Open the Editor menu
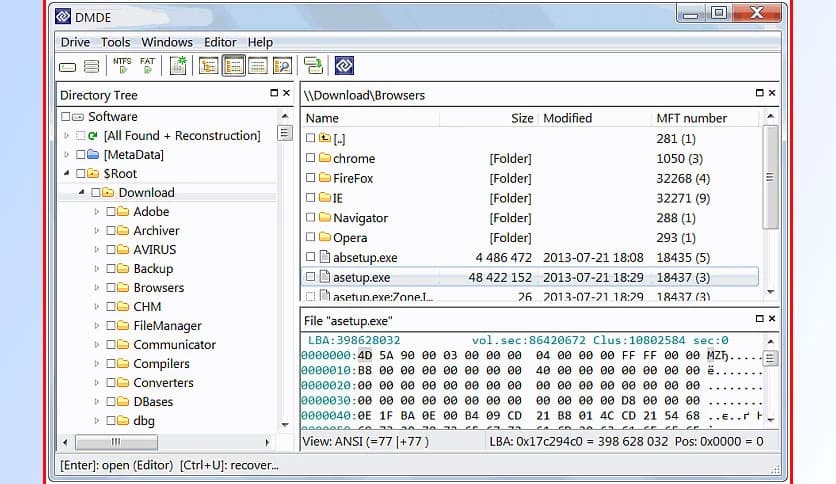 coord(220,42)
